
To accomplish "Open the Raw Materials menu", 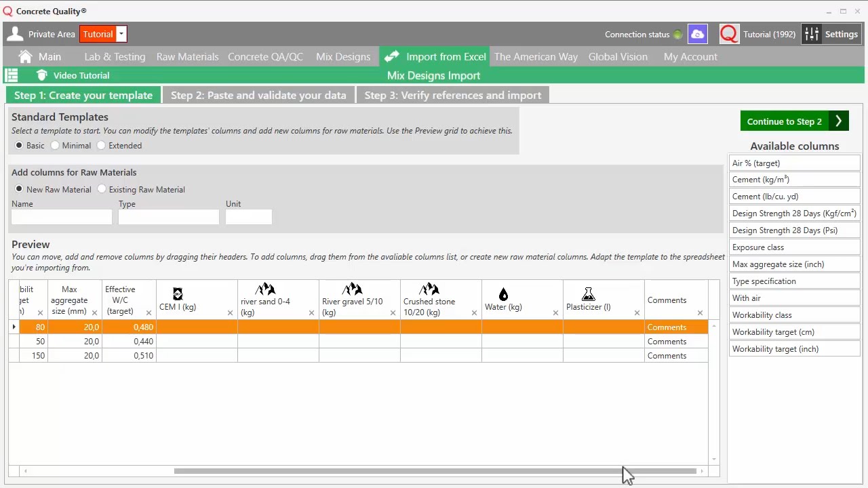I will (187, 57).
